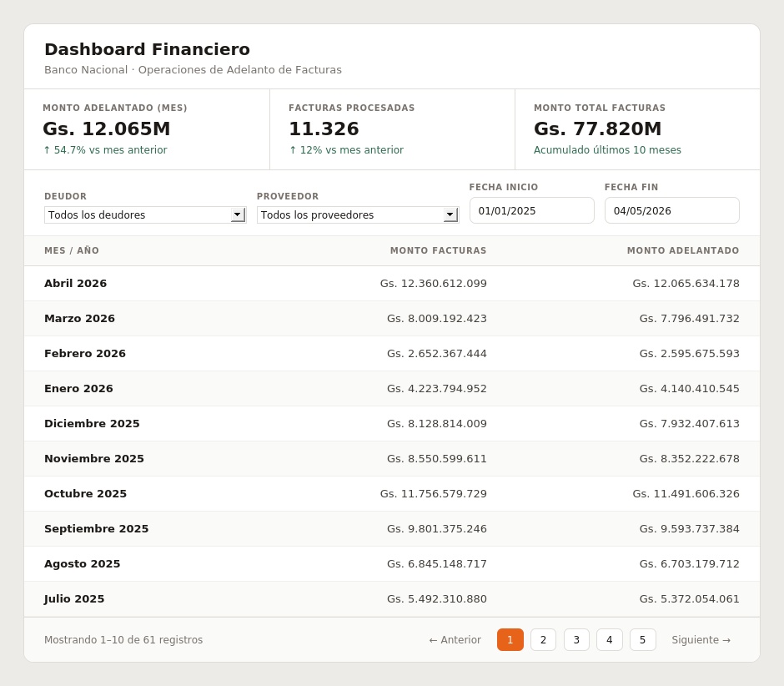Click invoice amount Gs. 11.756.579.729
The image size is (784, 686).
pyautogui.click(x=433, y=493)
